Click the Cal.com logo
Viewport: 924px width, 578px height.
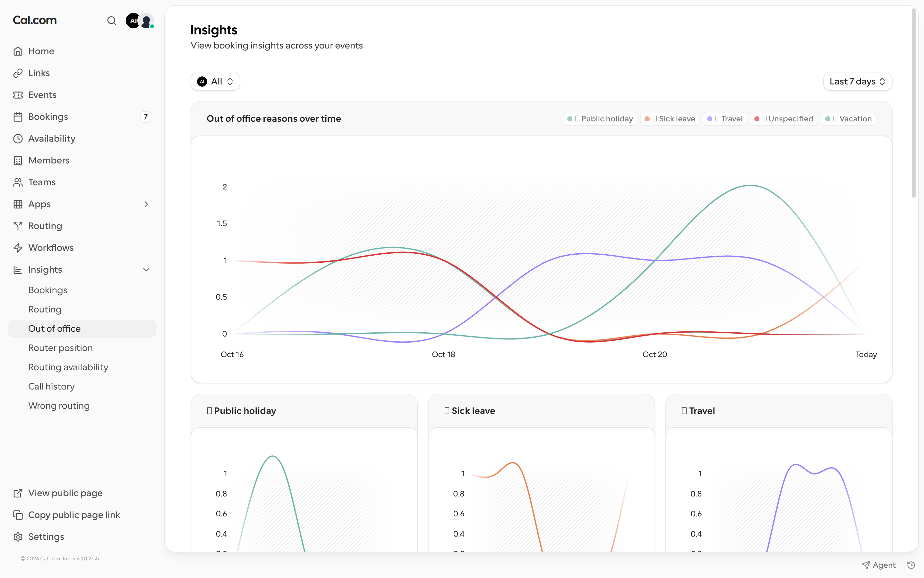pyautogui.click(x=35, y=20)
